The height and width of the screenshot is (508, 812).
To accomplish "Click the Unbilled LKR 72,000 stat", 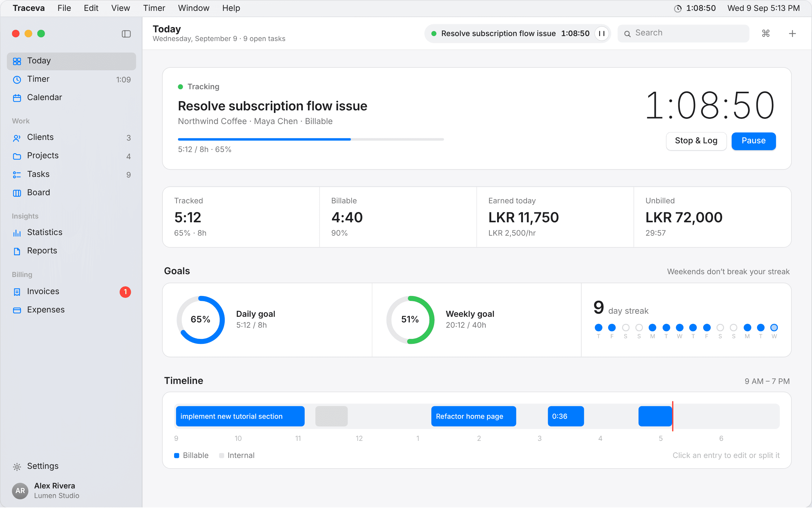I will 712,217.
